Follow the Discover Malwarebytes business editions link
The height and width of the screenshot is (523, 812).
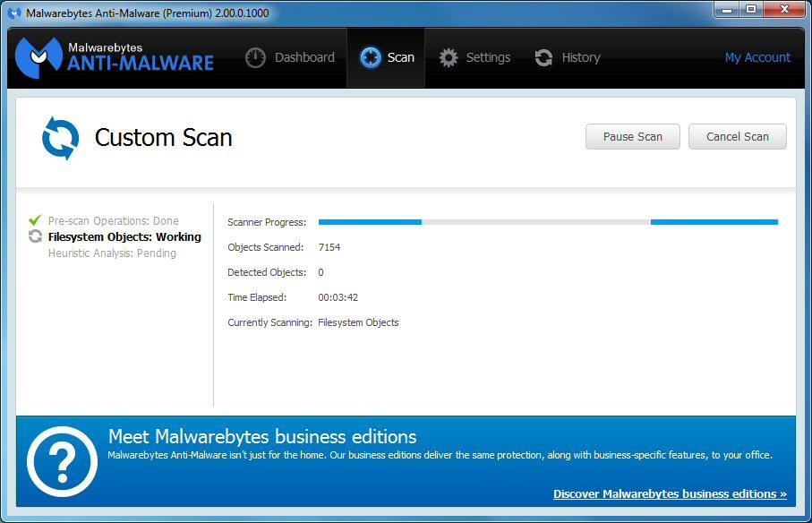[x=670, y=493]
